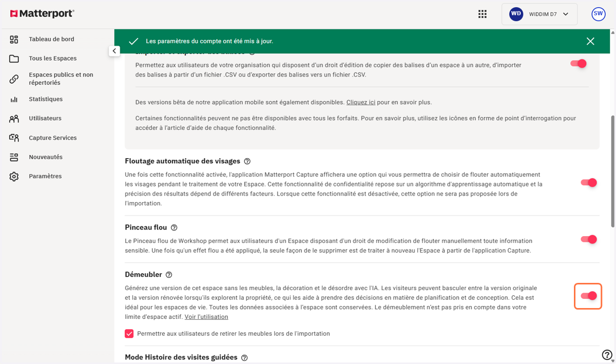Viewport: 616px width, 364px height.
Task: Open the WIDDIM D7 organization dropdown
Action: 540,14
